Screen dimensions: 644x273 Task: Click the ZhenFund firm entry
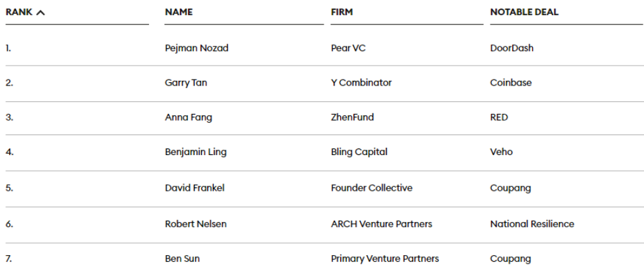pyautogui.click(x=352, y=117)
